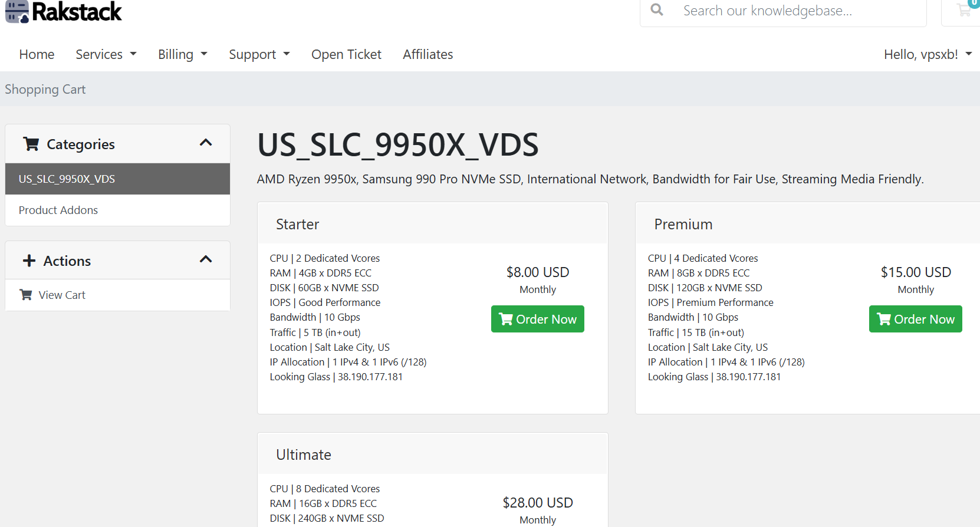Image resolution: width=980 pixels, height=527 pixels.
Task: Click the Premium plan heading
Action: tap(683, 224)
